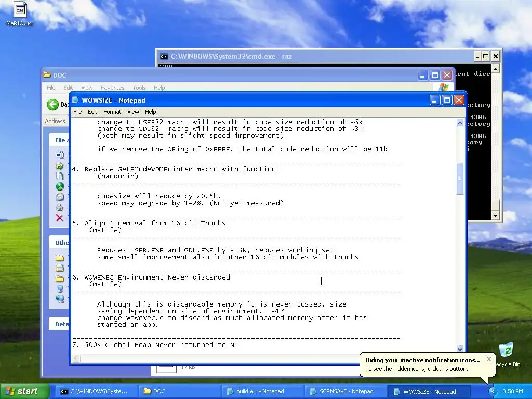Click line 'codesize will reduce by 20.5k.'
The image size is (532, 399).
159,196
